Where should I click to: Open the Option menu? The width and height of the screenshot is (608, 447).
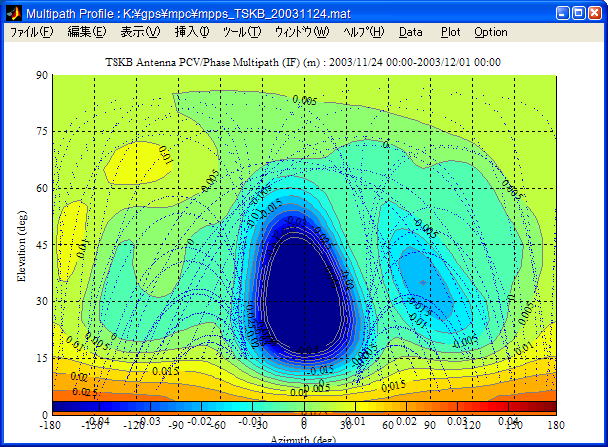[491, 32]
